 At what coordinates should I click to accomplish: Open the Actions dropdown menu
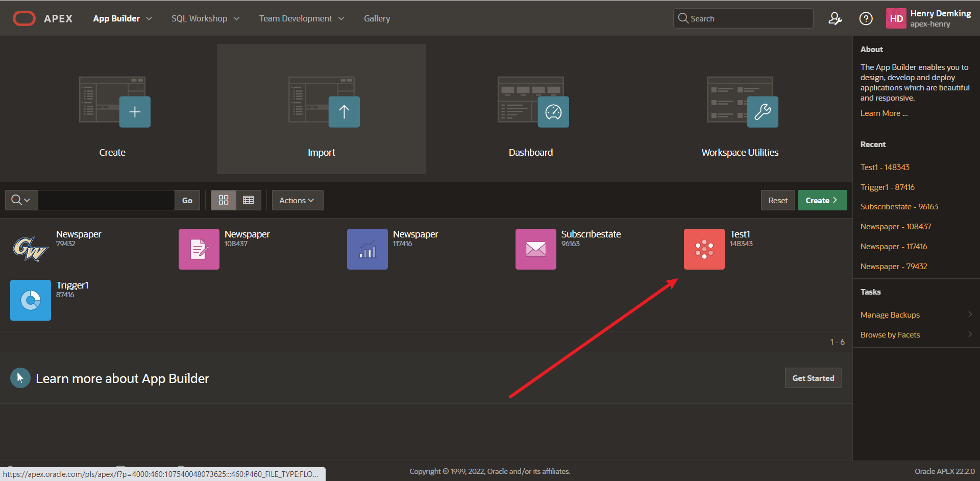pos(297,200)
